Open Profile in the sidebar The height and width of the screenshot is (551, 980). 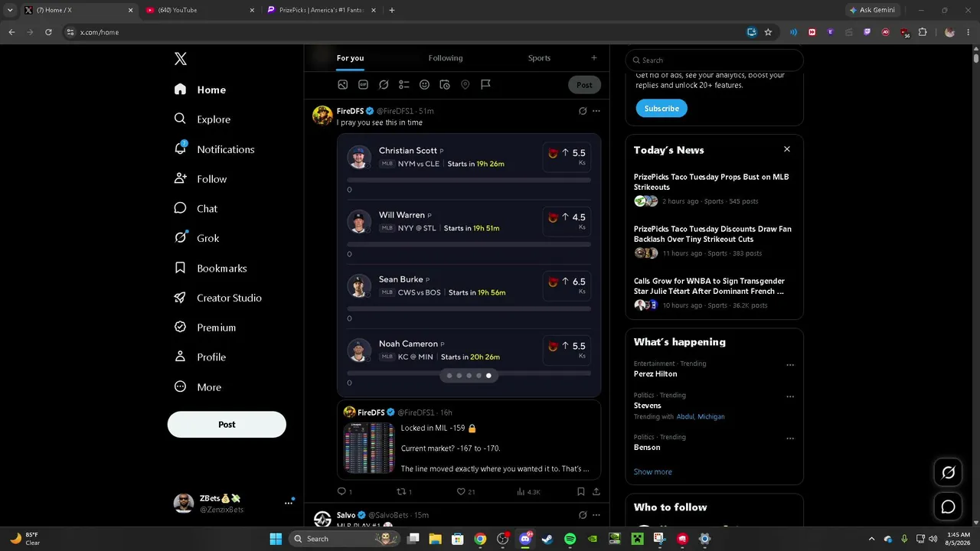pyautogui.click(x=200, y=357)
